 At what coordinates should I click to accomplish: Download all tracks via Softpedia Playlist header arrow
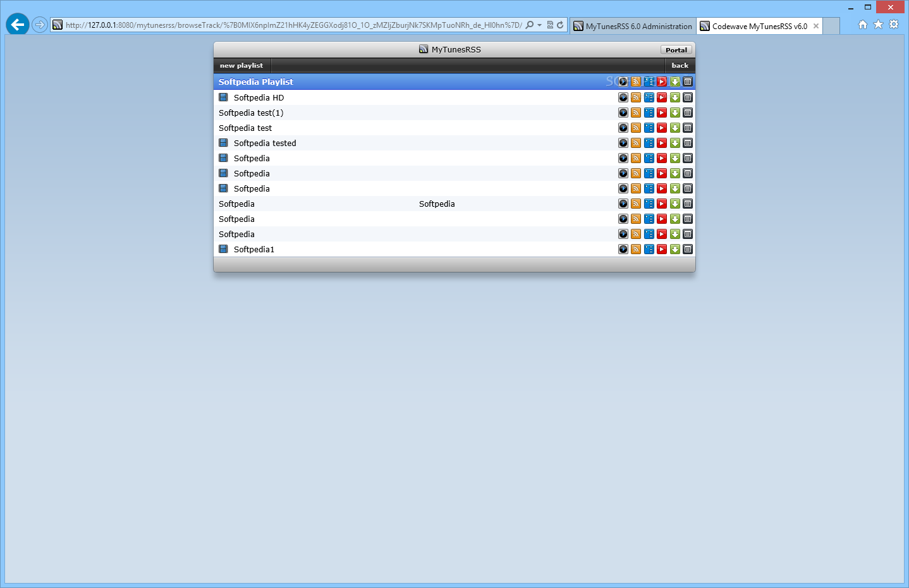675,82
